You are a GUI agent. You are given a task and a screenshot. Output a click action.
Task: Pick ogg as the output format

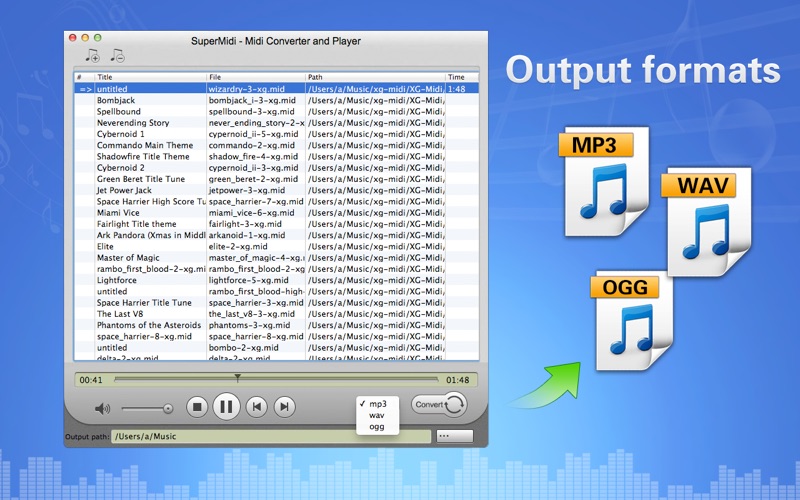point(377,426)
